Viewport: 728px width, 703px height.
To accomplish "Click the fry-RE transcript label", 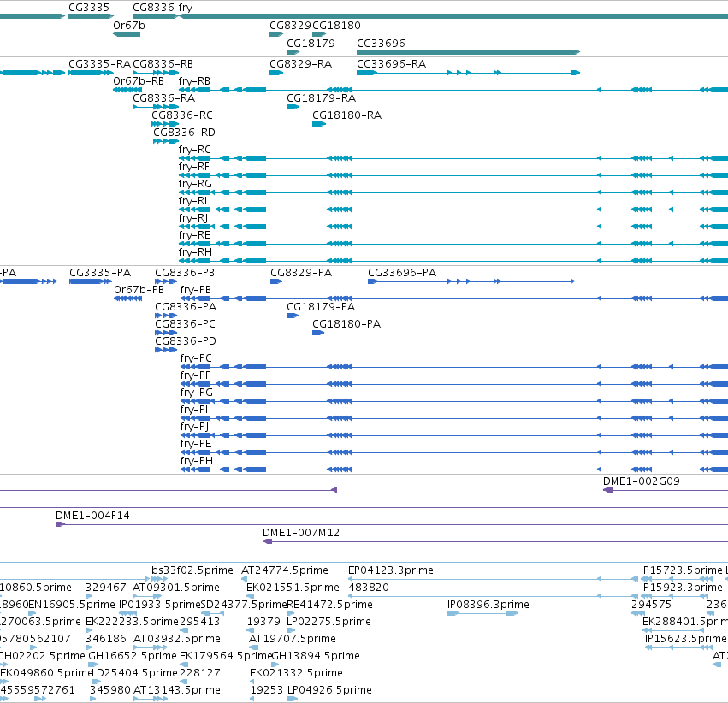I will (194, 235).
